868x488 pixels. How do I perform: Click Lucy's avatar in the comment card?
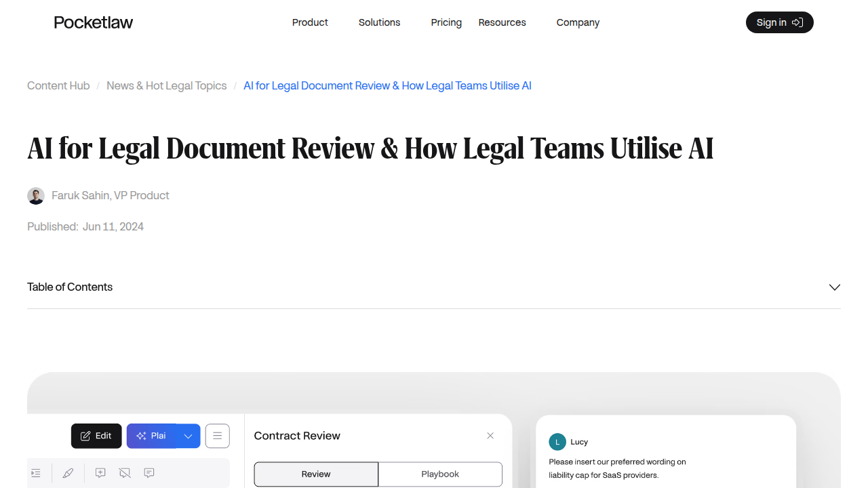coord(557,442)
